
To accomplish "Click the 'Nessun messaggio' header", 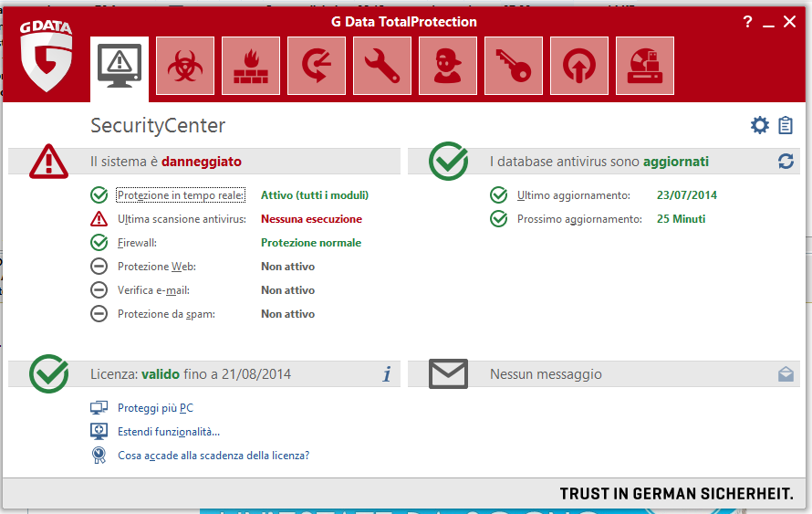I will coord(546,374).
